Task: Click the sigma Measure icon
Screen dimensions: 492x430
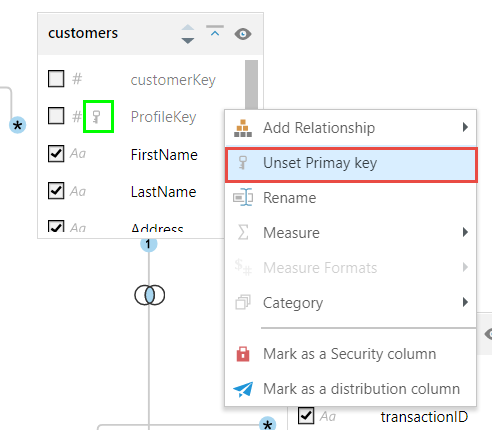Action: tap(243, 232)
